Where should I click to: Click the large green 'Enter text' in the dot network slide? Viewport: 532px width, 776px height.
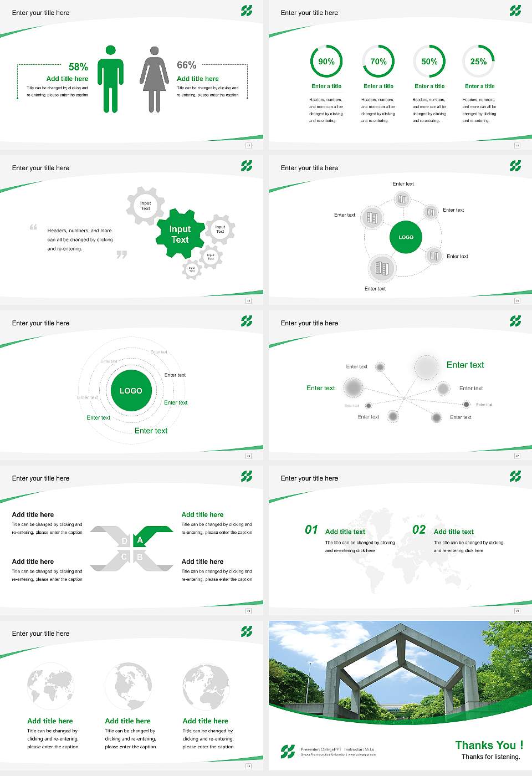(x=465, y=365)
